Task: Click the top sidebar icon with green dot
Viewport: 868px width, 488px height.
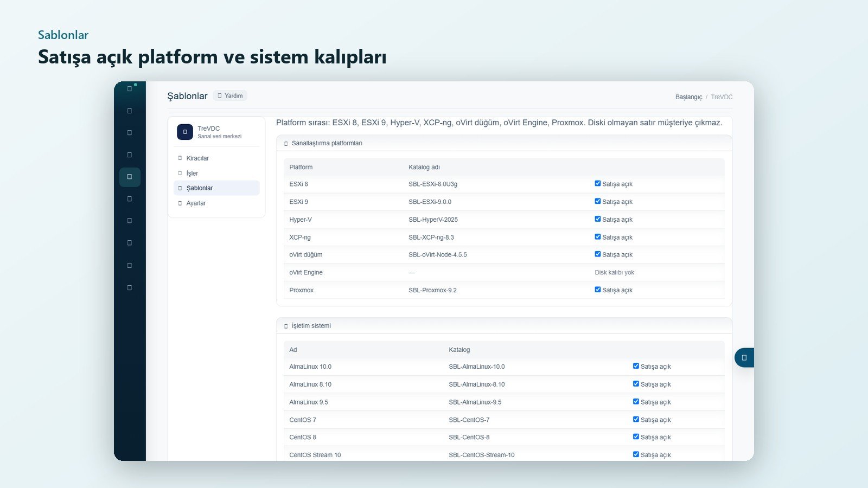Action: tap(130, 89)
